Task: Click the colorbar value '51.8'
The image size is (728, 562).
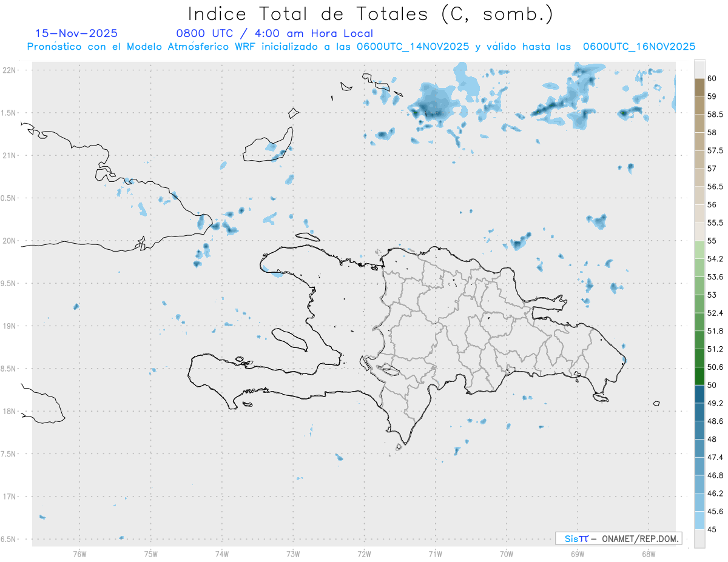Action: (x=715, y=331)
